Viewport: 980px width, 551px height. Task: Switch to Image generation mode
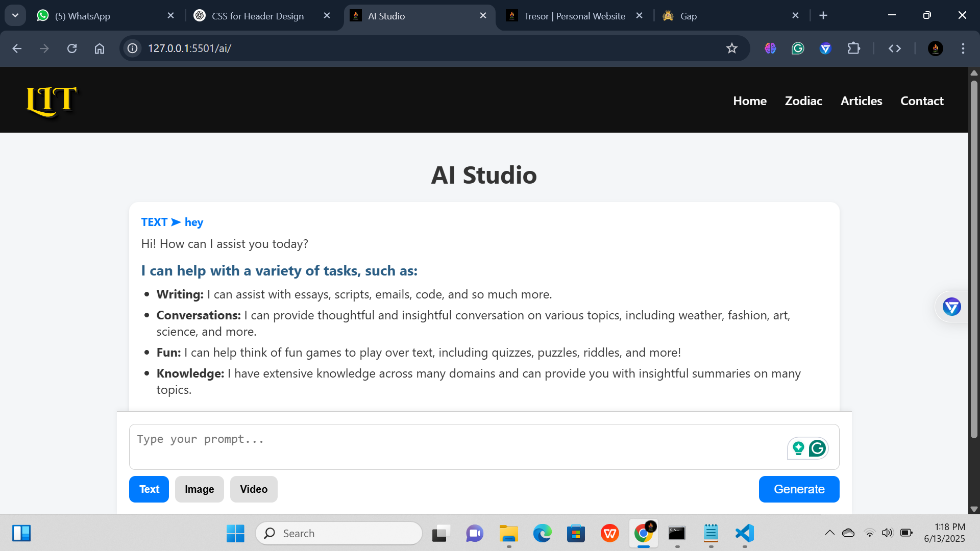[x=199, y=489]
